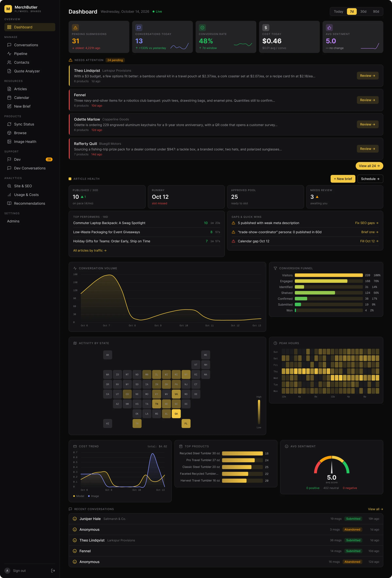This screenshot has height=578, width=392.
Task: Switch time range to Today
Action: pos(338,11)
